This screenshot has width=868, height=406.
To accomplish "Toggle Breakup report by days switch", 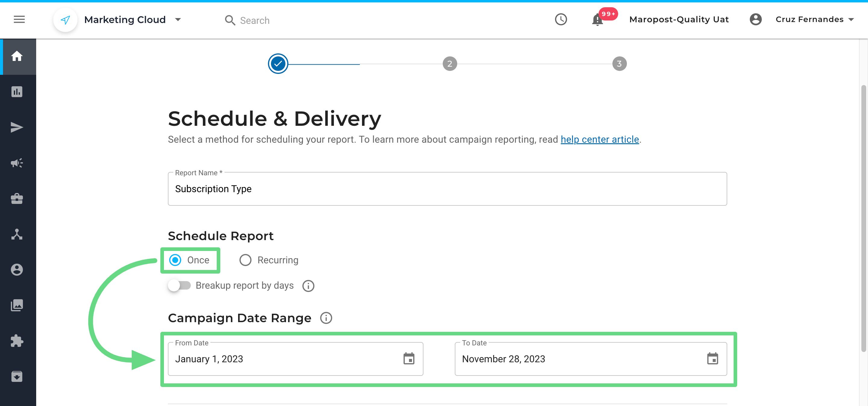I will pyautogui.click(x=179, y=286).
